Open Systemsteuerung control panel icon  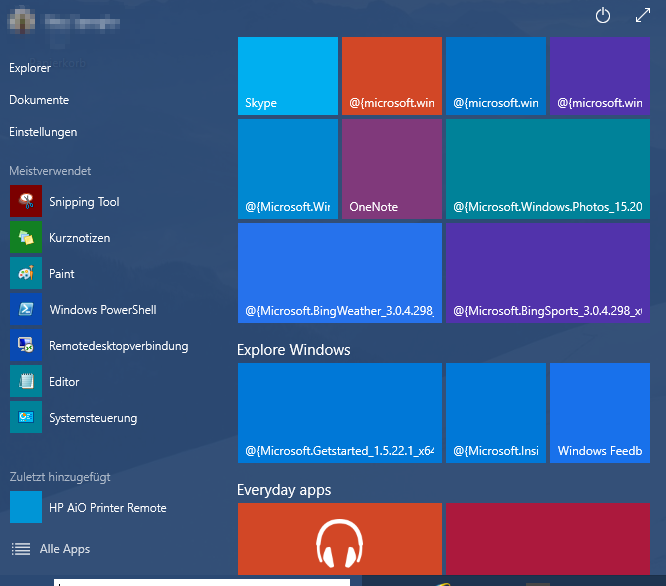(26, 417)
